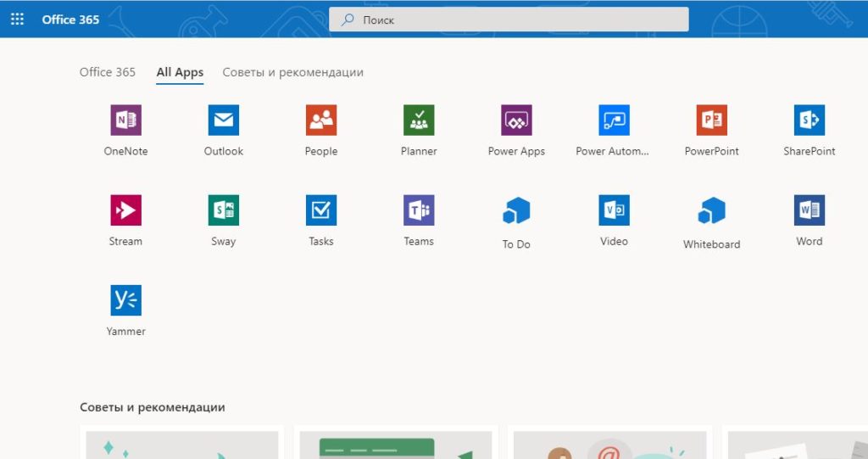Open the OneNote app icon
Viewport: 868px width, 459px height.
click(x=125, y=120)
